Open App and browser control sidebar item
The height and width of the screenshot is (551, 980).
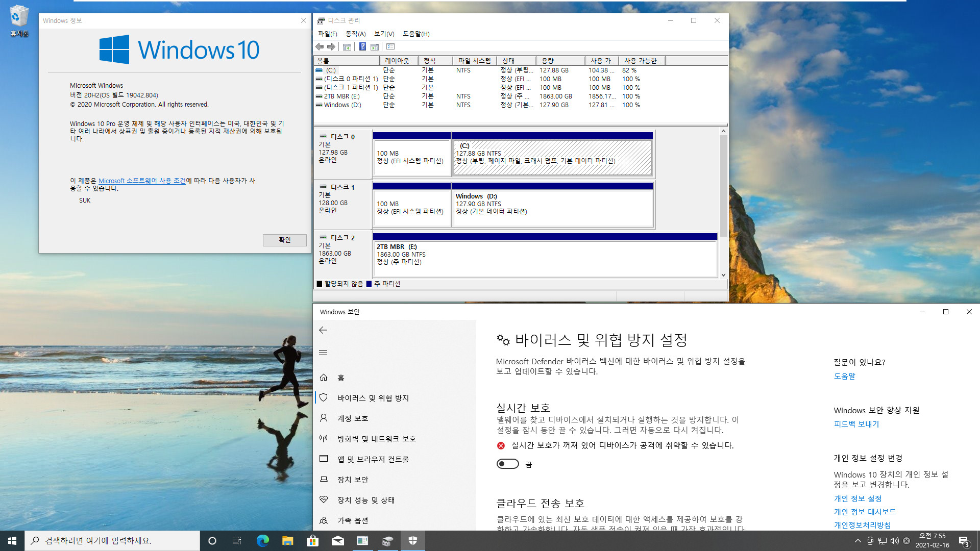(x=395, y=459)
